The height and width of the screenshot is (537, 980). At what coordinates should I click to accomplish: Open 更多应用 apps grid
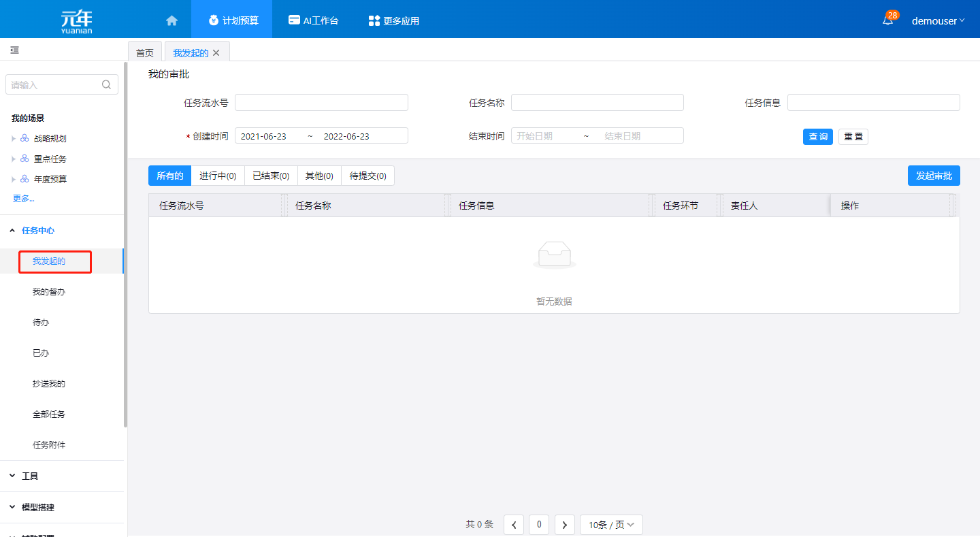(x=393, y=20)
